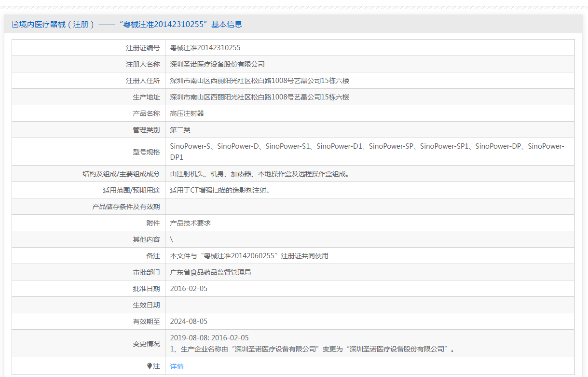Select the 产品储存条件及有效期 label
588x377 pixels.
(x=126, y=207)
